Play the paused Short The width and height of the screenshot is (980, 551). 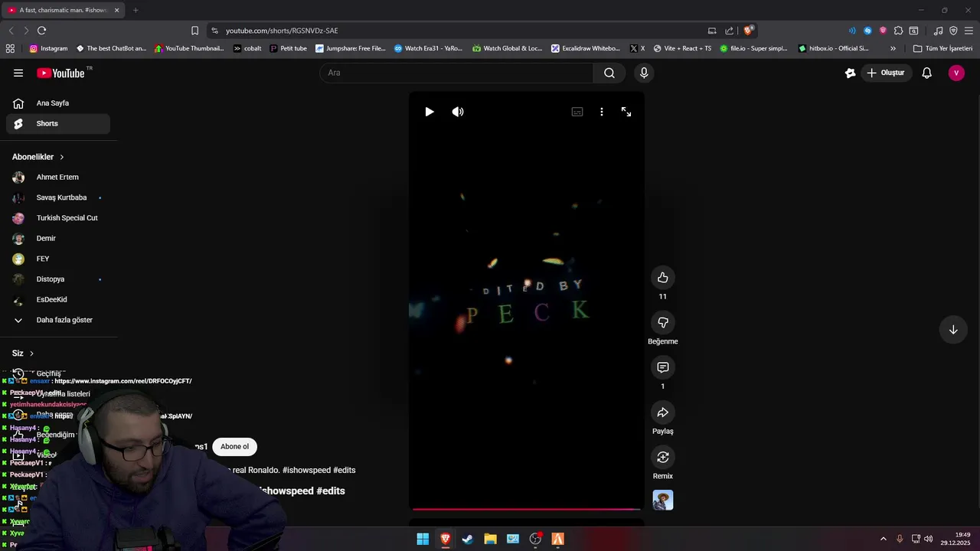click(x=430, y=112)
